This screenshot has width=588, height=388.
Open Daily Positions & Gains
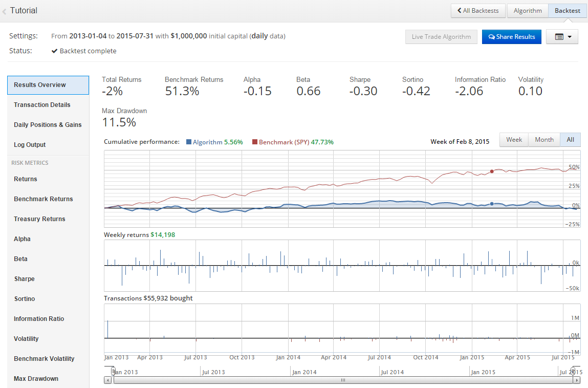click(48, 125)
